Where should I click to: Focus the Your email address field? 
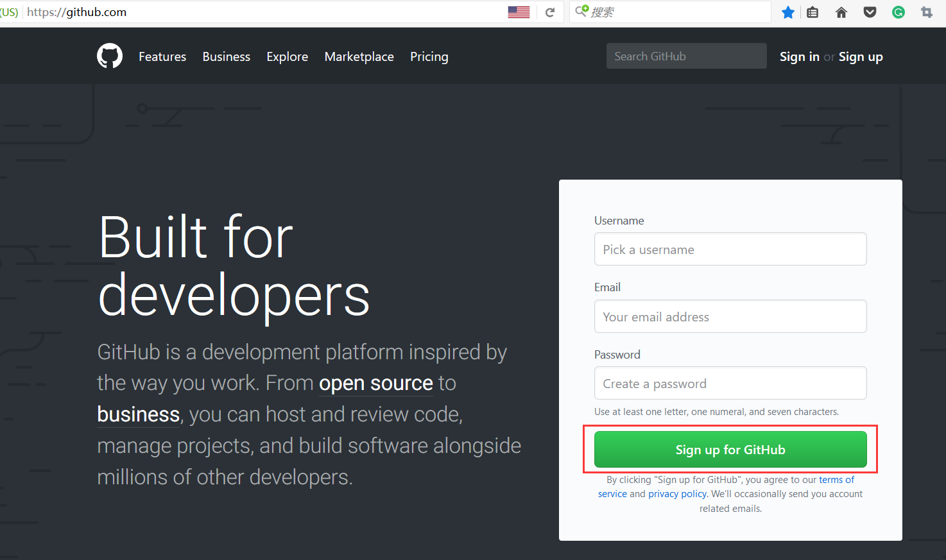(x=730, y=316)
